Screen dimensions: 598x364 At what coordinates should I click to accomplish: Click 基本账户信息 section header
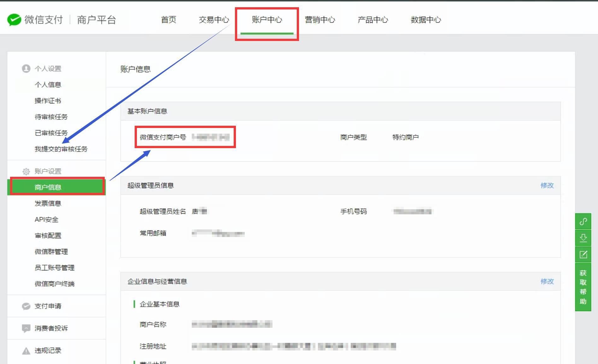(147, 111)
